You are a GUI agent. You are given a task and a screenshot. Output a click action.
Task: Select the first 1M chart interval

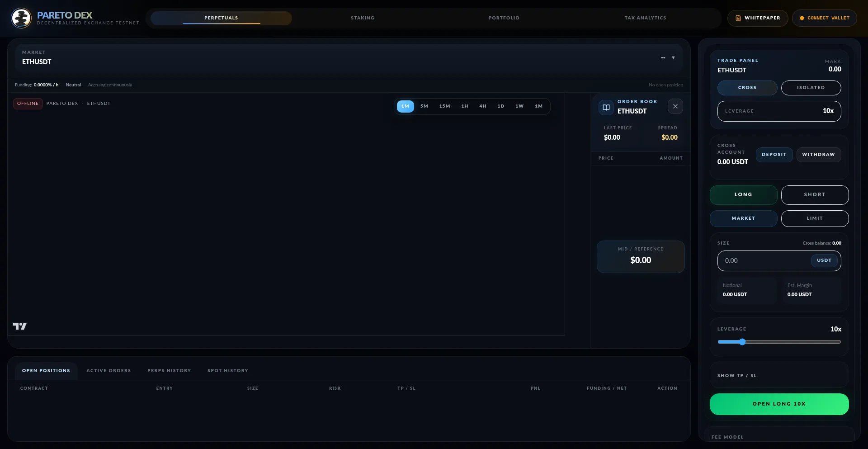click(x=405, y=106)
